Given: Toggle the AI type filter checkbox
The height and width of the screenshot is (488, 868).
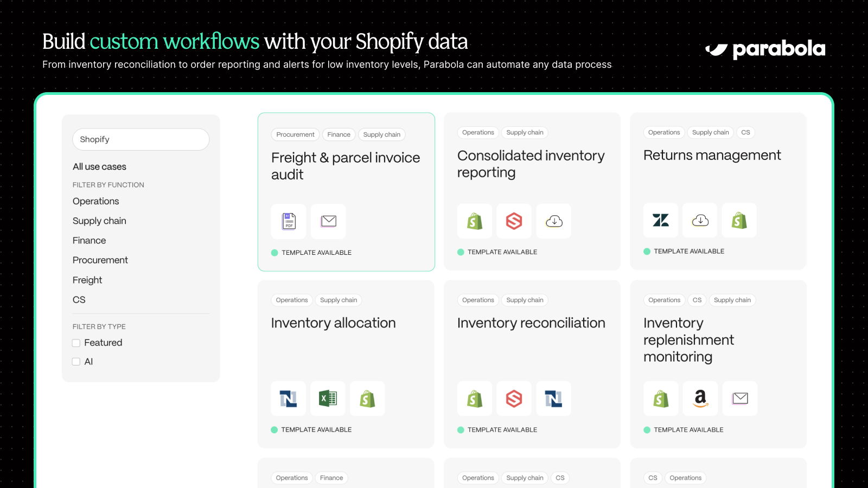Looking at the screenshot, I should 76,362.
